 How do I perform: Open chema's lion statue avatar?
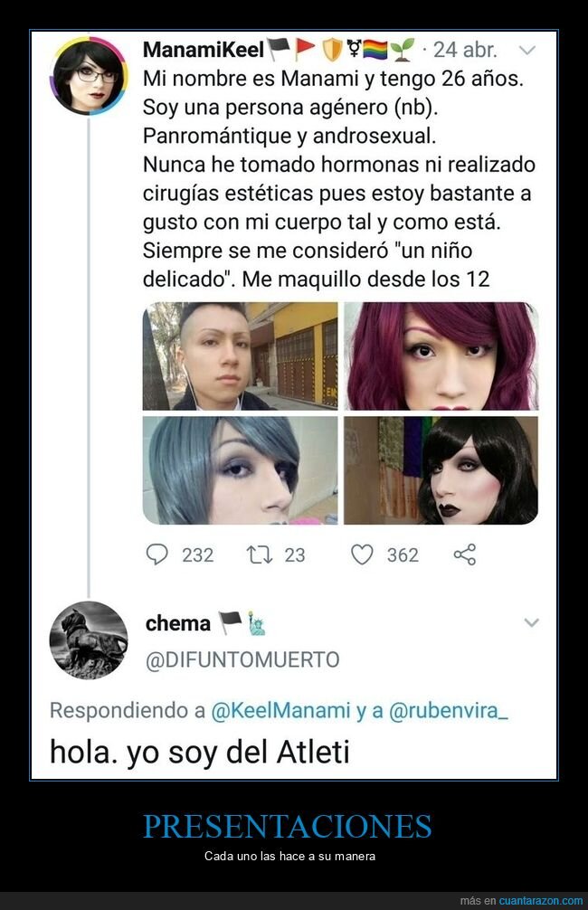pyautogui.click(x=89, y=640)
